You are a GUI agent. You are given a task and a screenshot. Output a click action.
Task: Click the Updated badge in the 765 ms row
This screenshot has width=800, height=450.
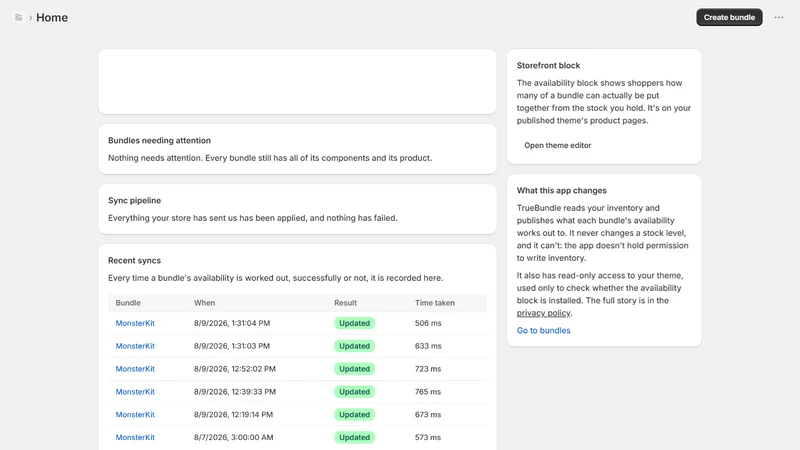[x=355, y=392]
